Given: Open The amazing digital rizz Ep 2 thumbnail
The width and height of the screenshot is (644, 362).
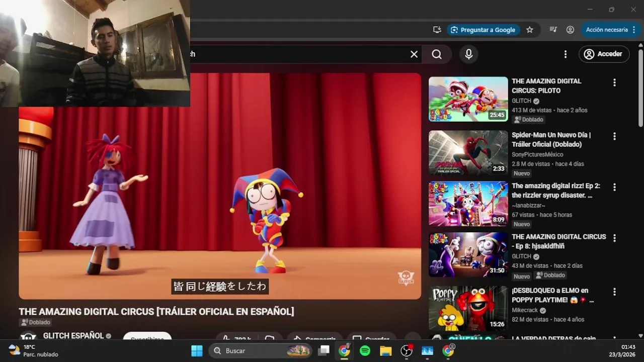Looking at the screenshot, I should pos(468,204).
